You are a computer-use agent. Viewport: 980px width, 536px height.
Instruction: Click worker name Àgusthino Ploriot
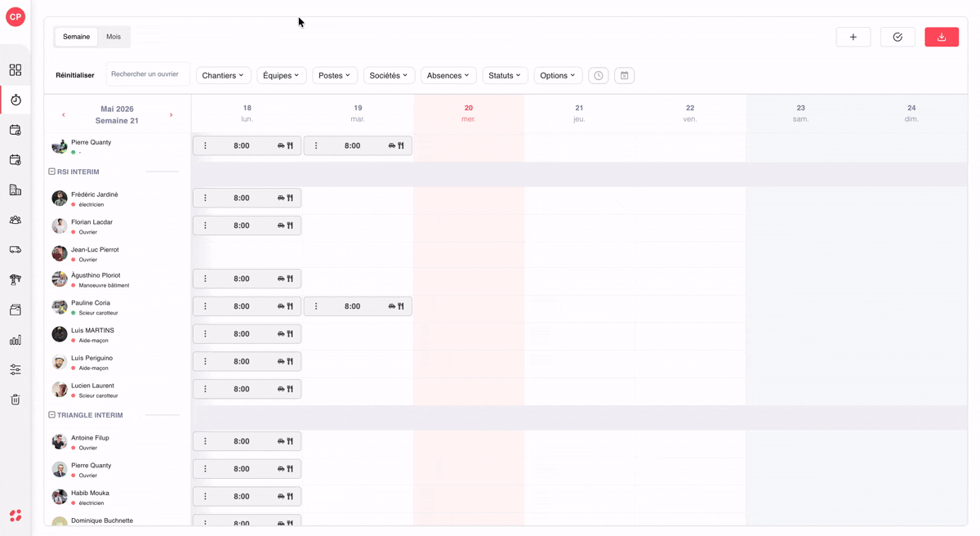[96, 275]
